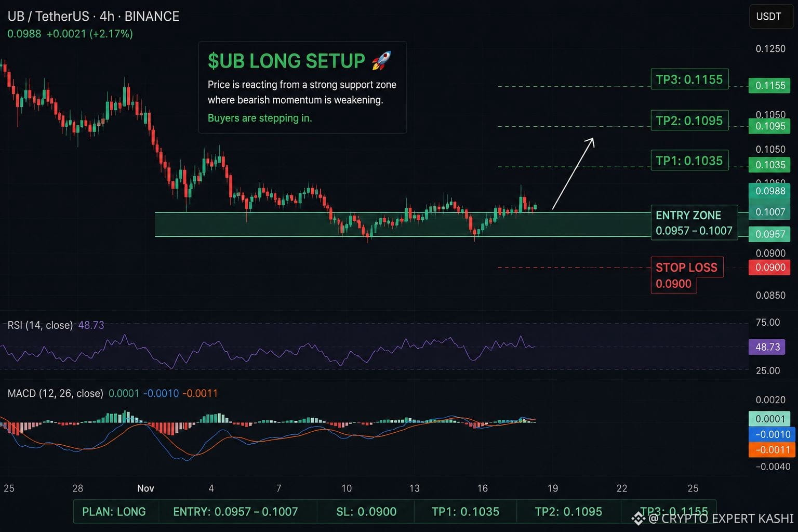Click the purple 48.73 RSI axis tag
798x532 pixels.
(767, 347)
